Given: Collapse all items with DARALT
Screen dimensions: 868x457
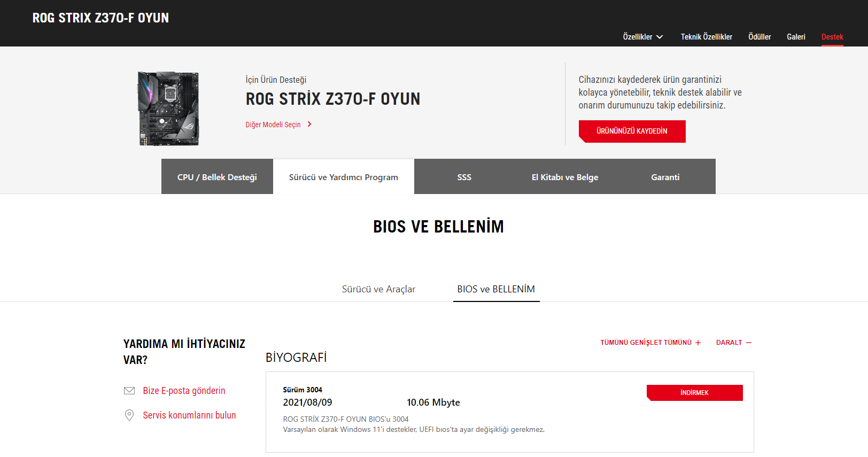Looking at the screenshot, I should tap(729, 343).
